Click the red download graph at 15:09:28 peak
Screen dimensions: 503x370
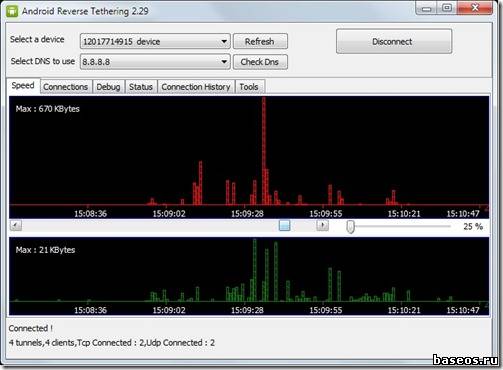coord(264,150)
